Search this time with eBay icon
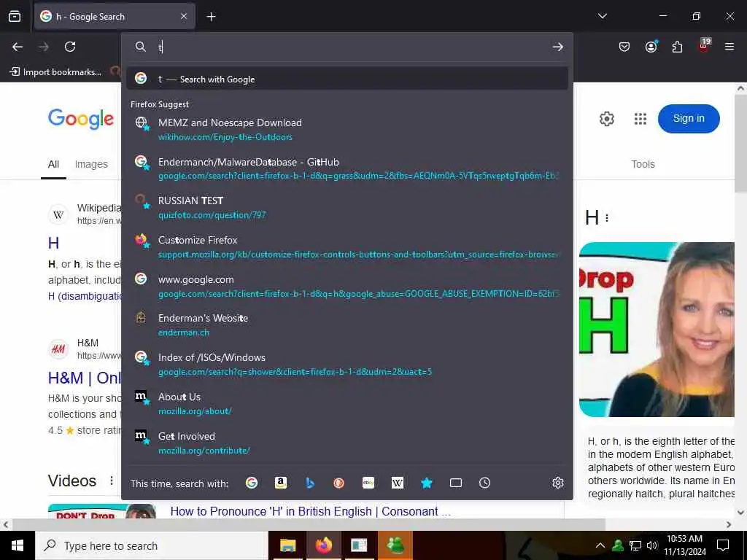Screen dimensions: 747x560 click(x=368, y=483)
